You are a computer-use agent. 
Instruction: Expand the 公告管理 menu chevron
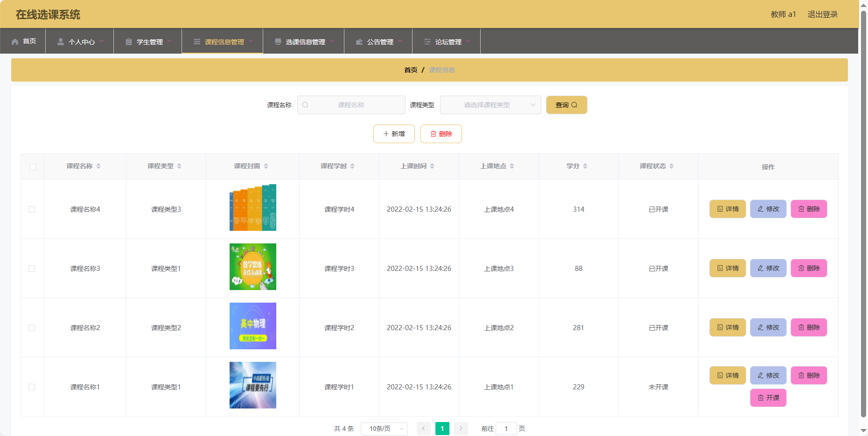(400, 41)
